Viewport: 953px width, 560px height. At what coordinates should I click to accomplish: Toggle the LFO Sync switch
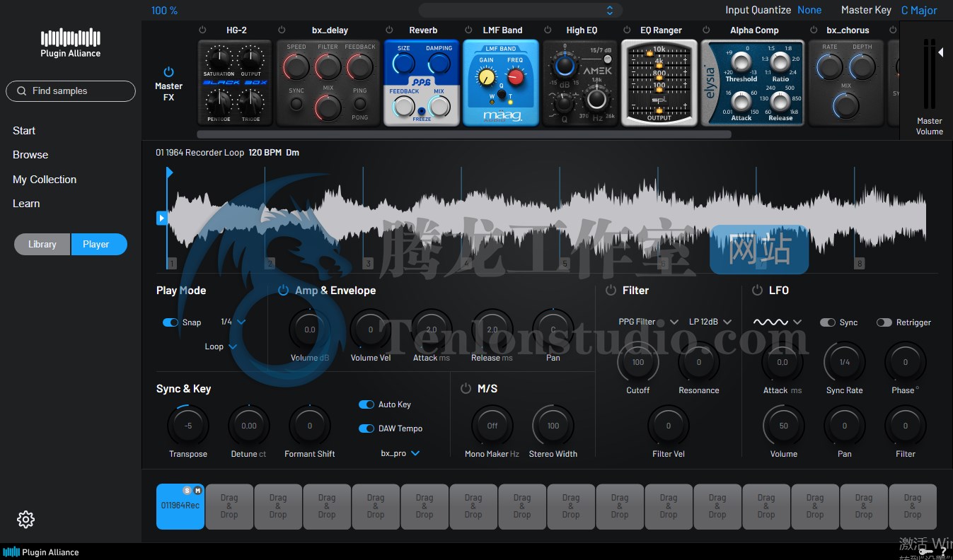coord(827,322)
